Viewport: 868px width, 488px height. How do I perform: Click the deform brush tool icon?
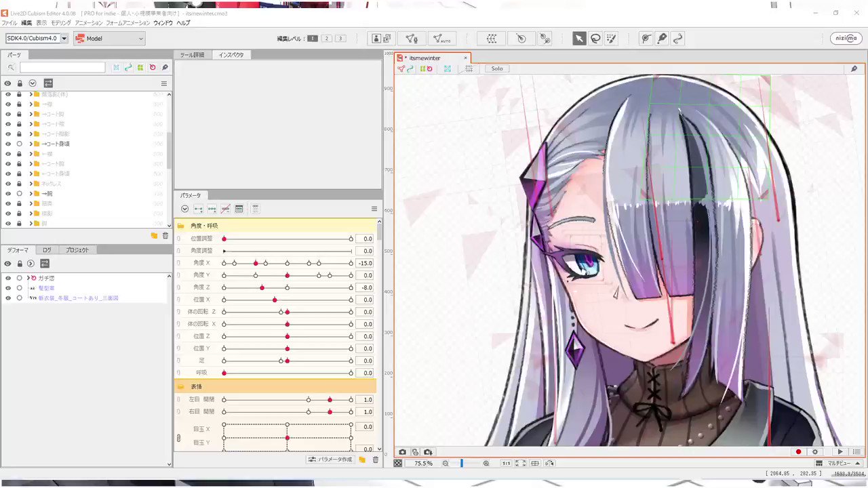(646, 39)
